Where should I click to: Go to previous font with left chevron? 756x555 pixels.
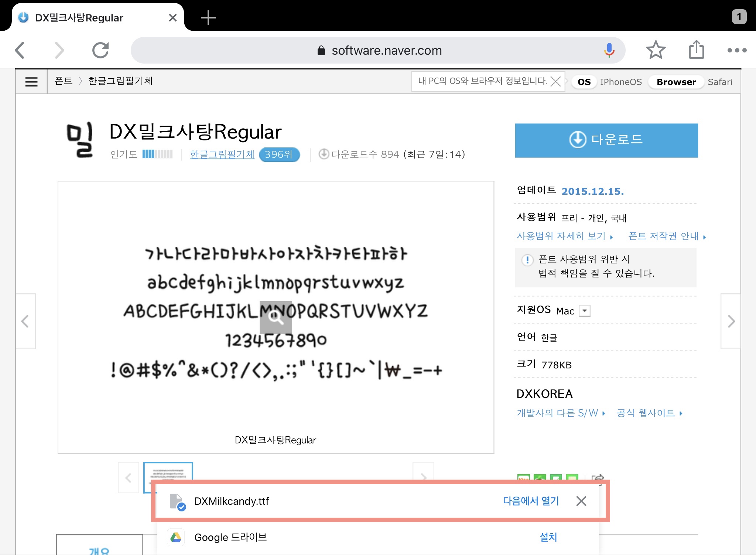pos(25,321)
